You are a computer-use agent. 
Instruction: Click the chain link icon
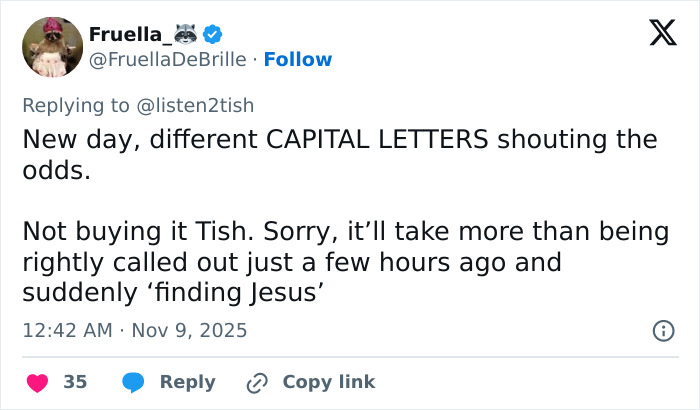(257, 382)
